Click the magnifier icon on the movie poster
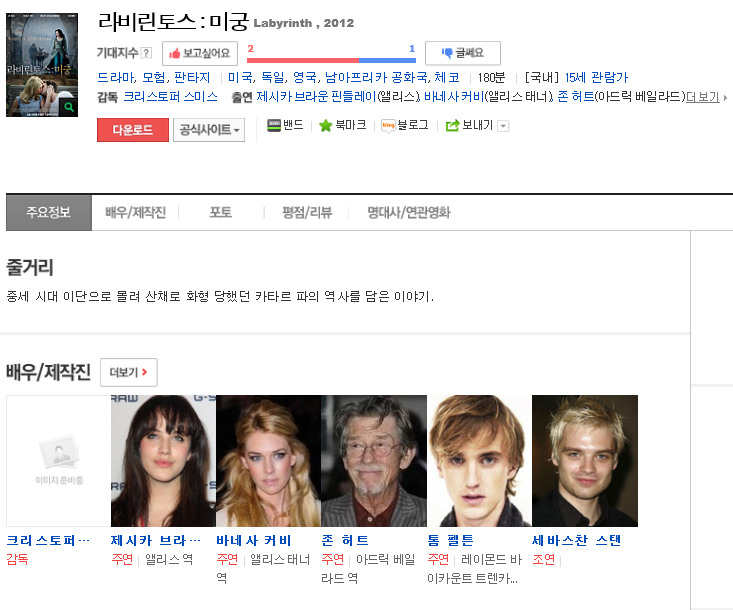The width and height of the screenshot is (733, 610). [x=68, y=107]
